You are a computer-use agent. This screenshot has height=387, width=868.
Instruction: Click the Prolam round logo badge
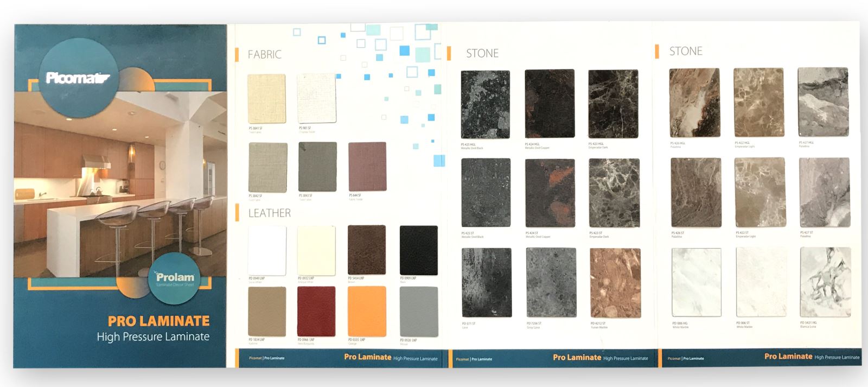click(x=175, y=278)
